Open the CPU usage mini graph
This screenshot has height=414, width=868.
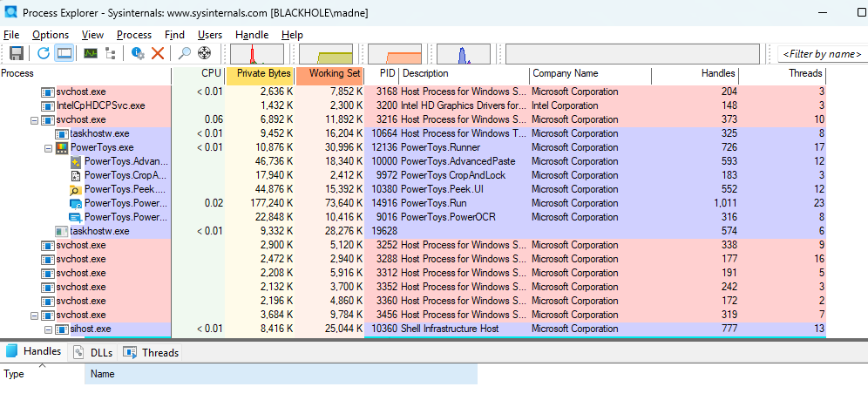(x=257, y=54)
